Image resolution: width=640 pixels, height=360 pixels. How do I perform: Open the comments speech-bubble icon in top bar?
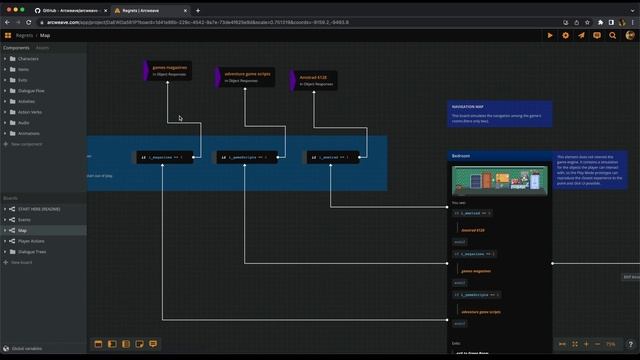pos(597,36)
